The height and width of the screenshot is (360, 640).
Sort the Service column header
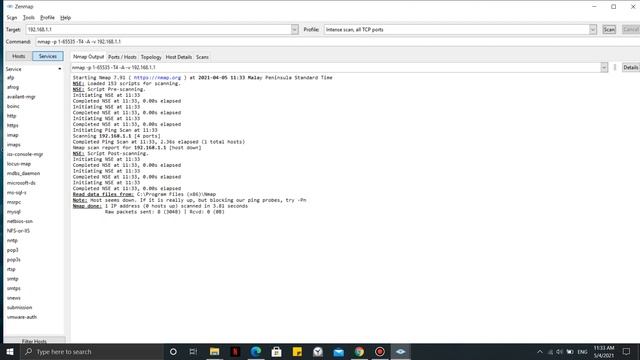pos(34,69)
